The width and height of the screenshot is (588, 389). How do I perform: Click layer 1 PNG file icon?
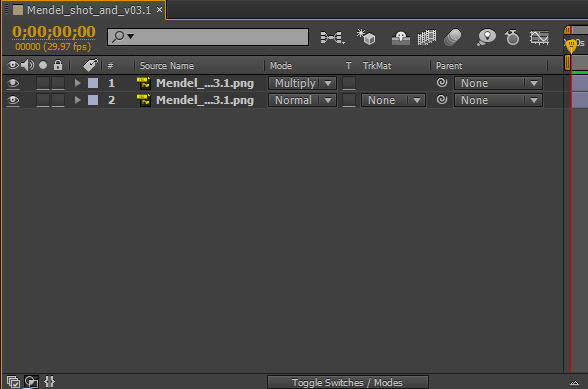click(x=144, y=83)
